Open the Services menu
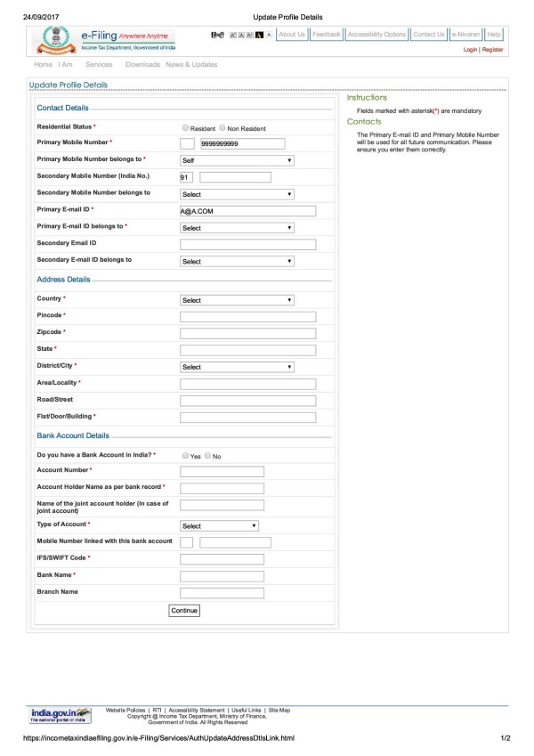The height and width of the screenshot is (756, 534). coord(99,65)
